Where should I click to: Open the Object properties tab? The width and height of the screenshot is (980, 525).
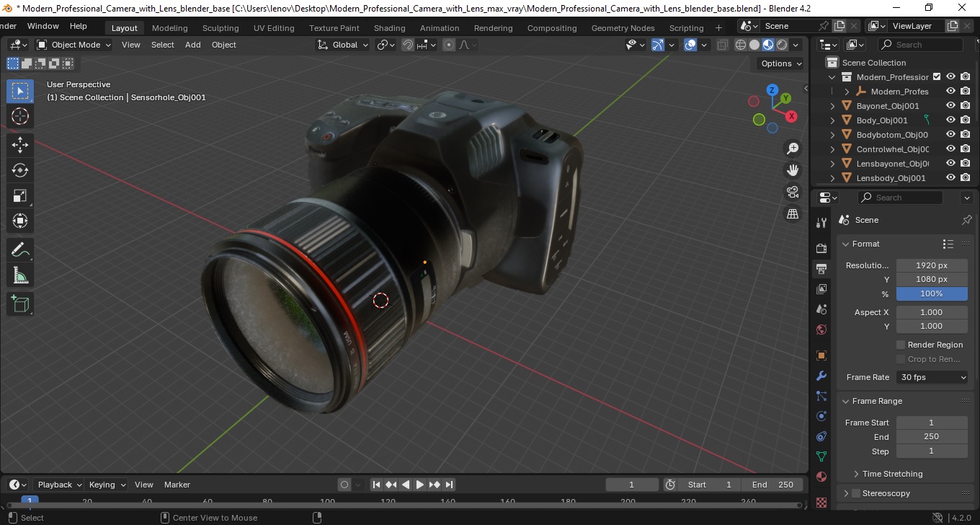tap(821, 356)
